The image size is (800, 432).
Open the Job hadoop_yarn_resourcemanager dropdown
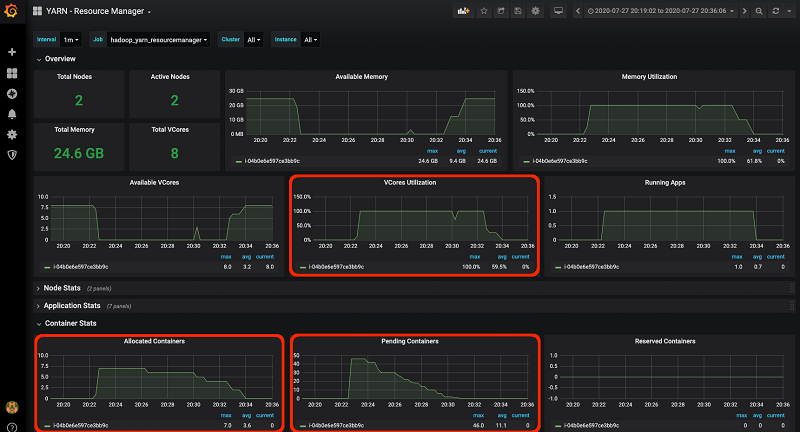(159, 40)
